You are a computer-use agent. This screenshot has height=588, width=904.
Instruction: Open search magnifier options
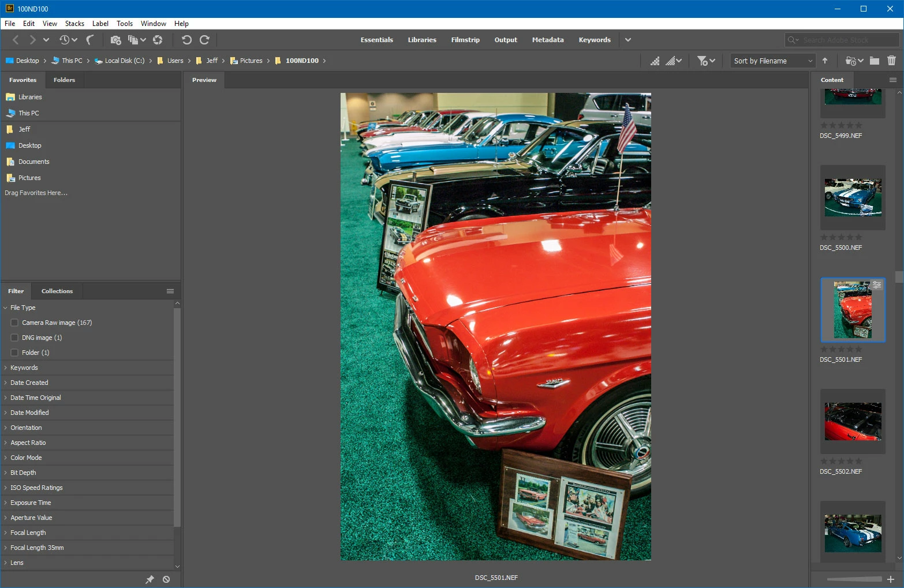tap(793, 40)
